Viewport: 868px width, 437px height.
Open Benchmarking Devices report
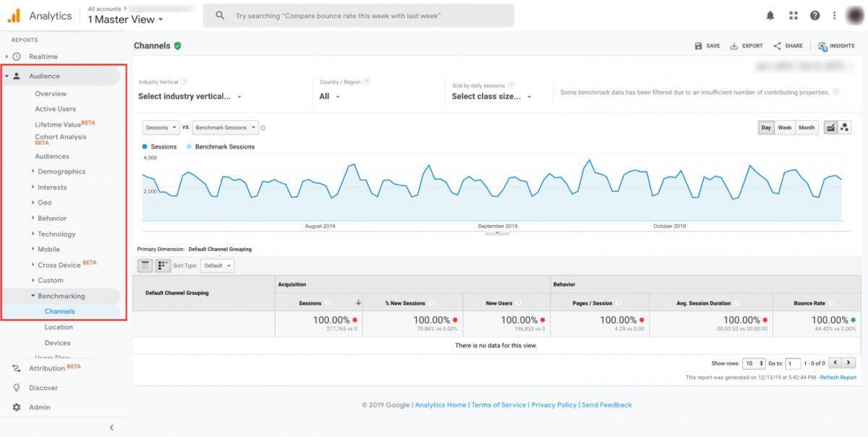click(57, 343)
